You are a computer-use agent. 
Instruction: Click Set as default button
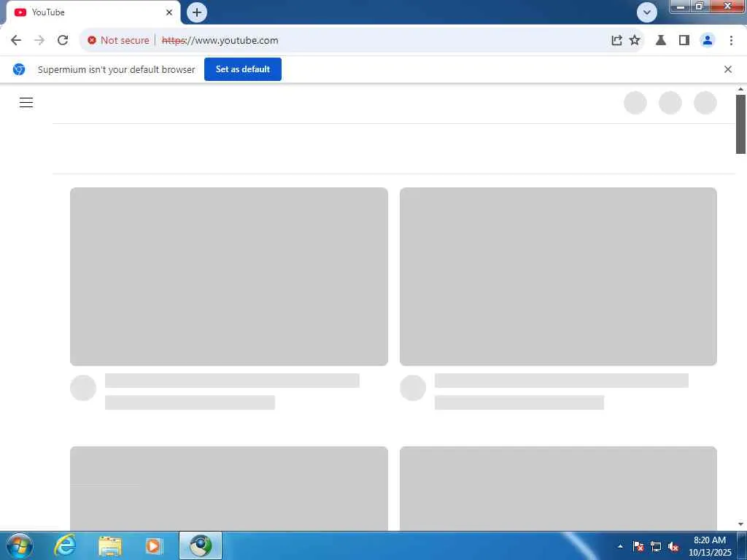coord(243,69)
